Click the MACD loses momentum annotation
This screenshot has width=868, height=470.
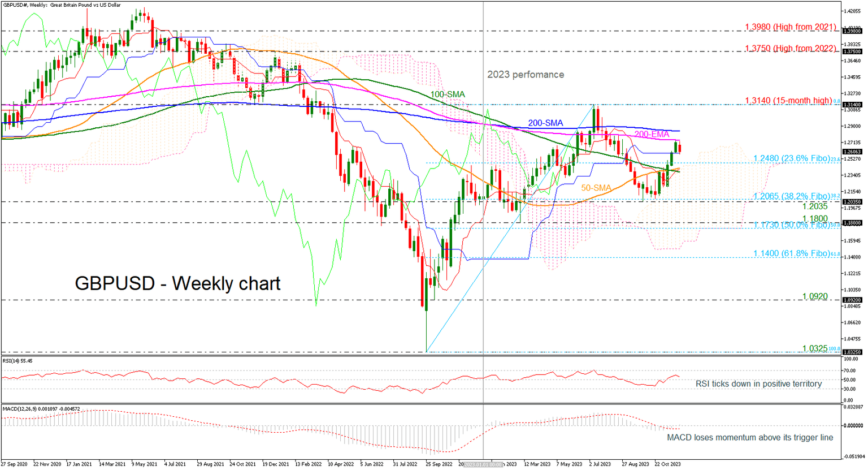coord(749,438)
